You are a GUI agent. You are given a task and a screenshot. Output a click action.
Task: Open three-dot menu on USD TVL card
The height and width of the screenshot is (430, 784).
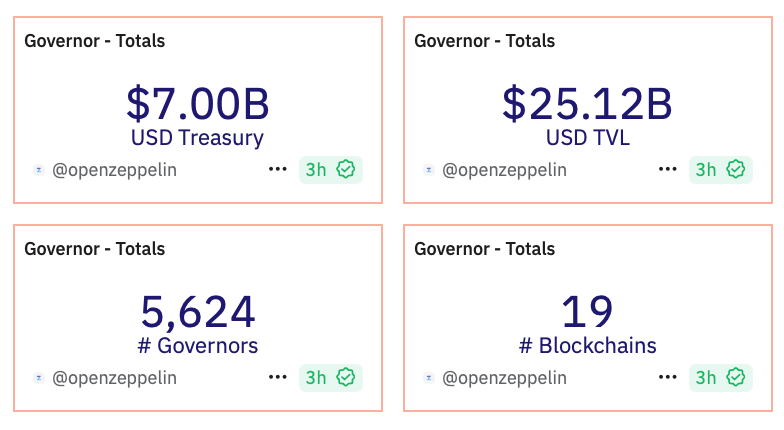[668, 170]
